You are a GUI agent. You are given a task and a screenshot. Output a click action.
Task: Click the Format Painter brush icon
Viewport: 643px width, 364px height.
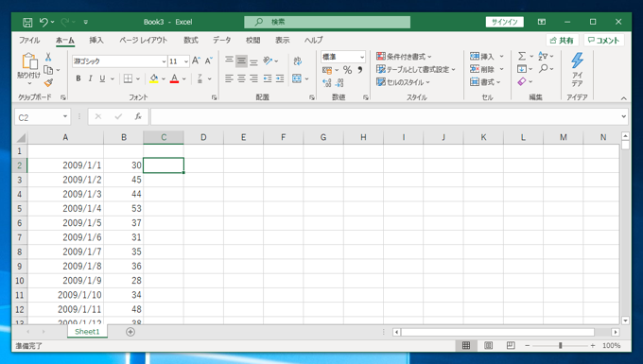48,83
